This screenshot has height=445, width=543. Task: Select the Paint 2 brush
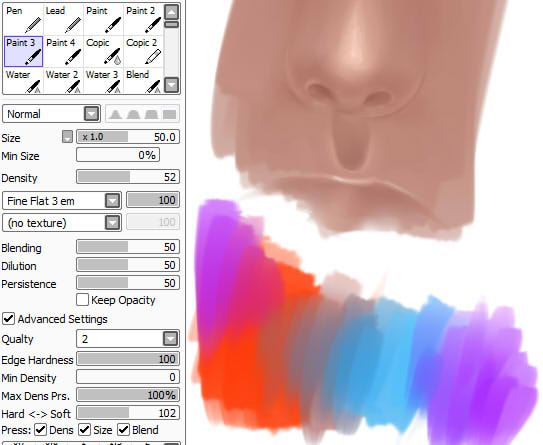pyautogui.click(x=143, y=19)
